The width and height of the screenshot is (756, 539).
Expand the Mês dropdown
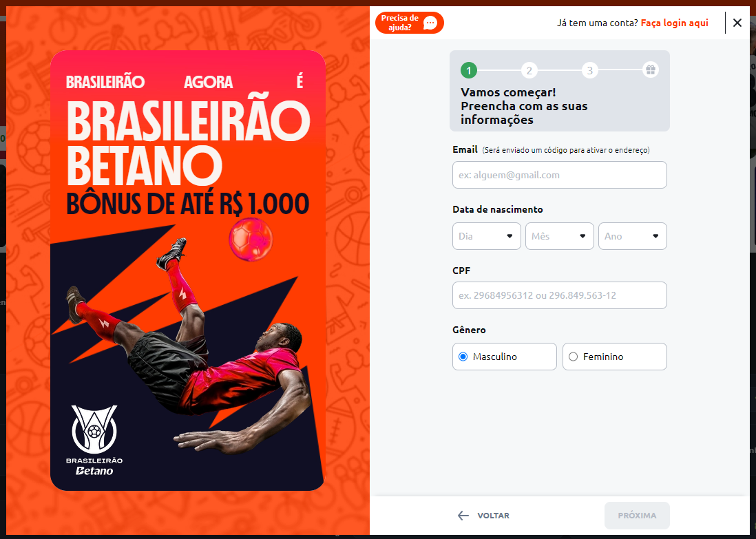tap(559, 236)
